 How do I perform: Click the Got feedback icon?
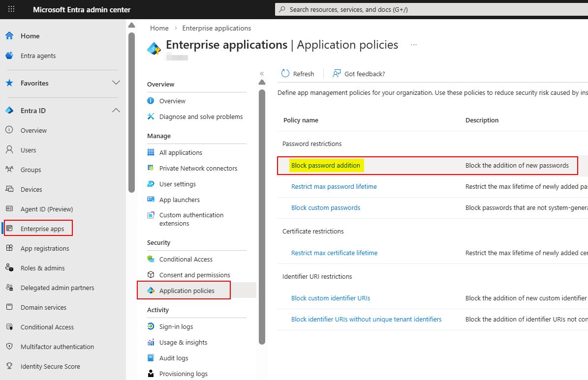337,74
